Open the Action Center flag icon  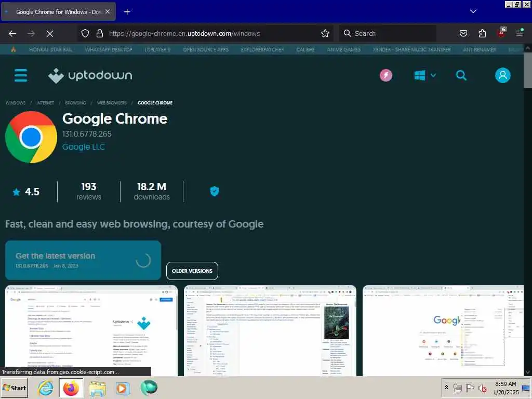470,388
